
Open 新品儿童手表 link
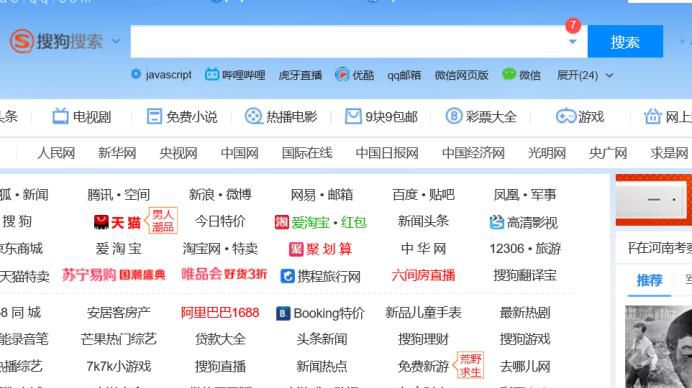423,313
